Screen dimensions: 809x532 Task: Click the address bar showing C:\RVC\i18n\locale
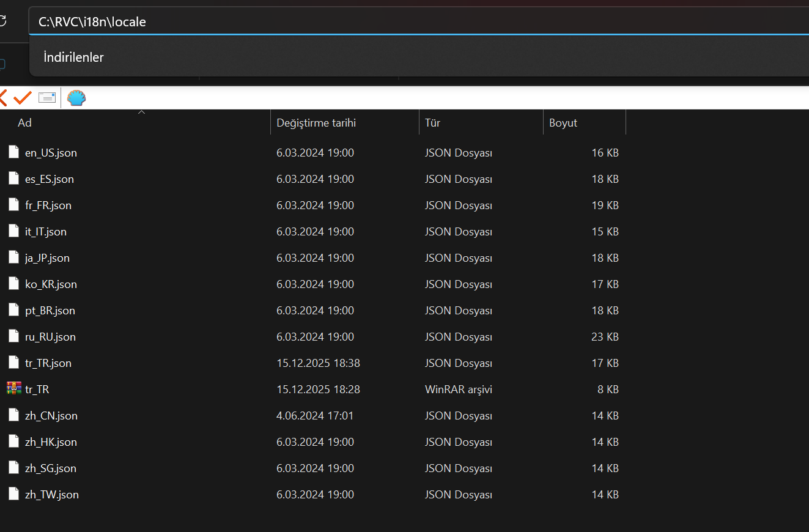(419, 22)
